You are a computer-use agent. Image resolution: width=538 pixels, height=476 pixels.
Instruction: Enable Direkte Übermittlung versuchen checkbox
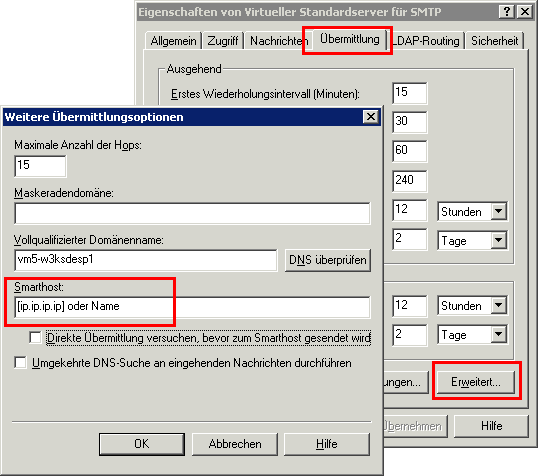(35, 337)
